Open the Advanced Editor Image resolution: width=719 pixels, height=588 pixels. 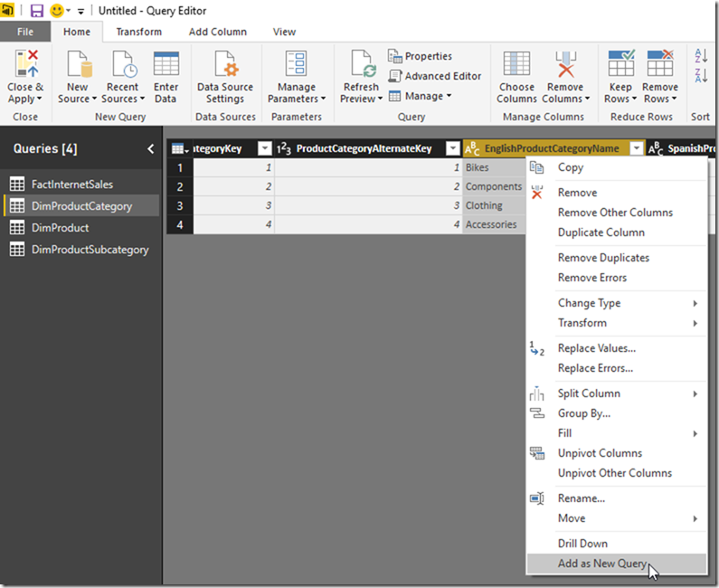point(435,76)
